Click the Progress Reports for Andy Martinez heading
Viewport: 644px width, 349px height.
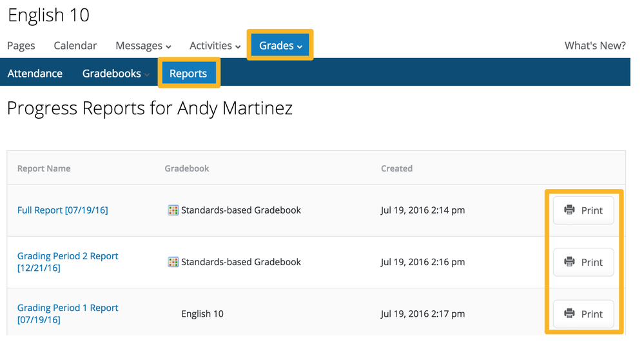click(150, 108)
